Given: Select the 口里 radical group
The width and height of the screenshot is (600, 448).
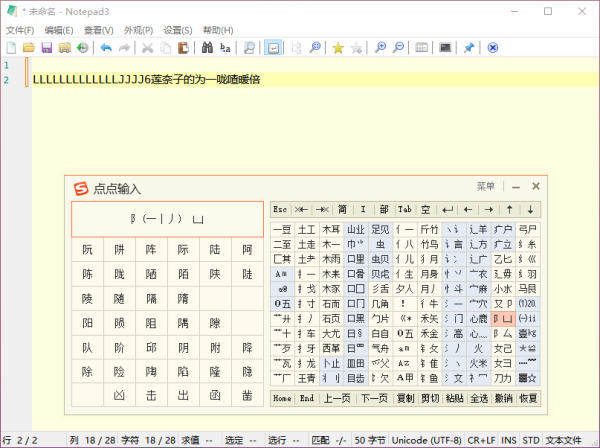Looking at the screenshot, I should (356, 259).
